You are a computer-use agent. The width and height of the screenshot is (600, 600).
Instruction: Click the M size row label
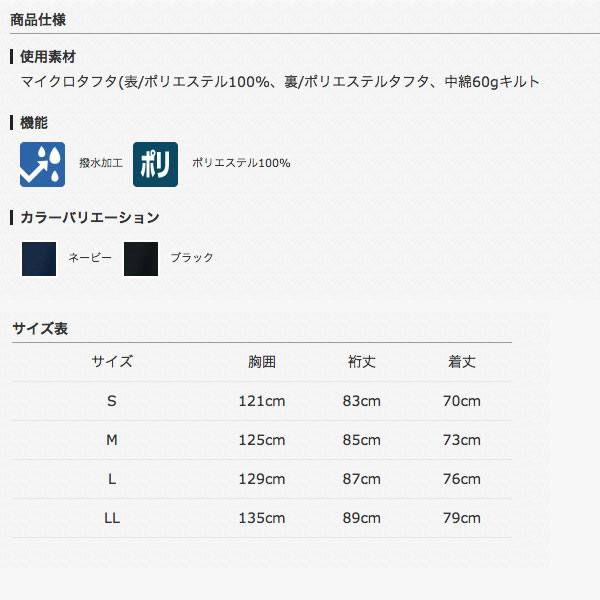click(x=112, y=440)
